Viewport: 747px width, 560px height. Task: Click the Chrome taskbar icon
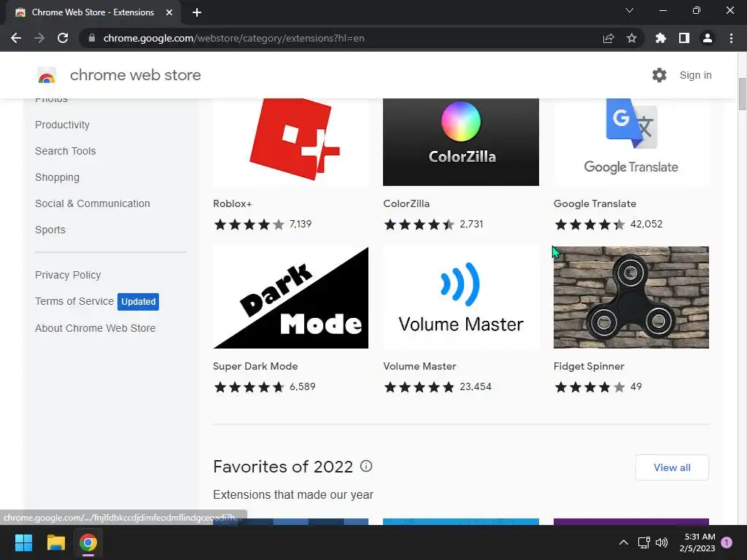88,542
